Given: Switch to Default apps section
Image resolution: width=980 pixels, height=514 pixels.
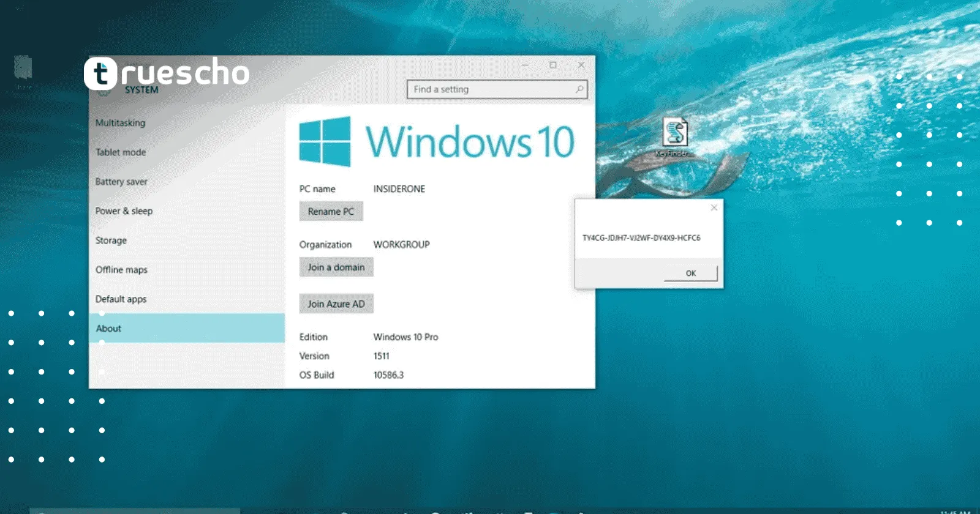Looking at the screenshot, I should pos(121,299).
